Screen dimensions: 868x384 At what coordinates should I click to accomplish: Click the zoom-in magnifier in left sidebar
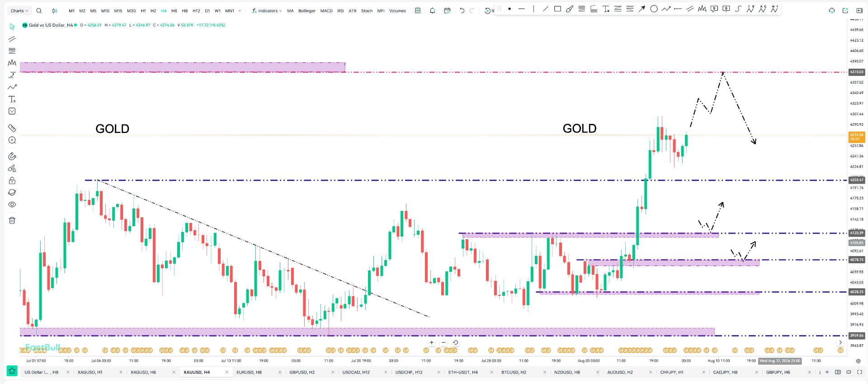[12, 140]
